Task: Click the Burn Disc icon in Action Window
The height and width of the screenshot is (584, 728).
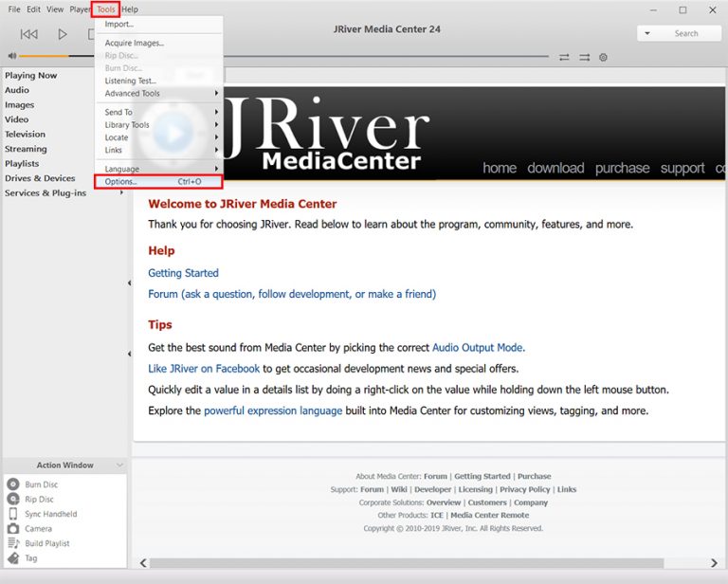Action: (x=13, y=484)
